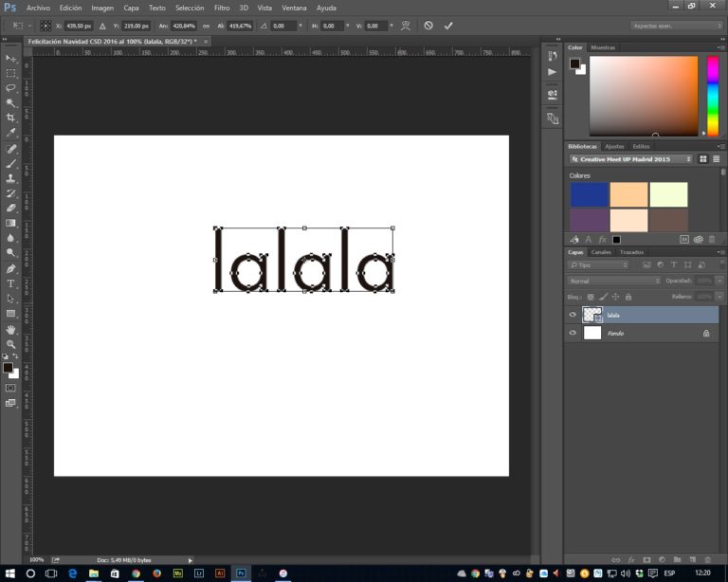Select the Zoom tool

pos(11,344)
